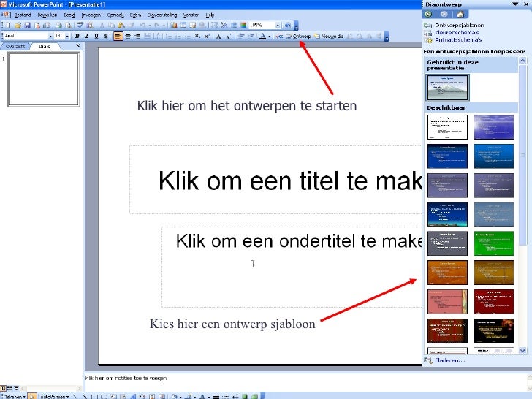Show the grid icon in toolbar
The image size is (532, 399).
234,26
